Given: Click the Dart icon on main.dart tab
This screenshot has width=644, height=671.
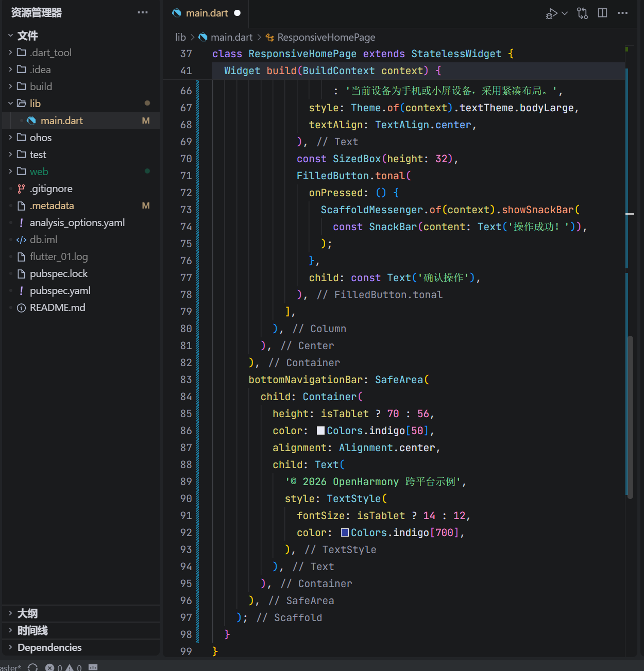Looking at the screenshot, I should pos(177,13).
